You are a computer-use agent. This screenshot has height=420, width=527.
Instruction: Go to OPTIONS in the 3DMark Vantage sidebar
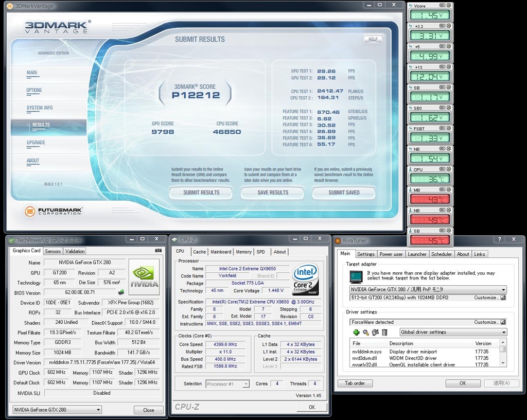click(x=34, y=91)
